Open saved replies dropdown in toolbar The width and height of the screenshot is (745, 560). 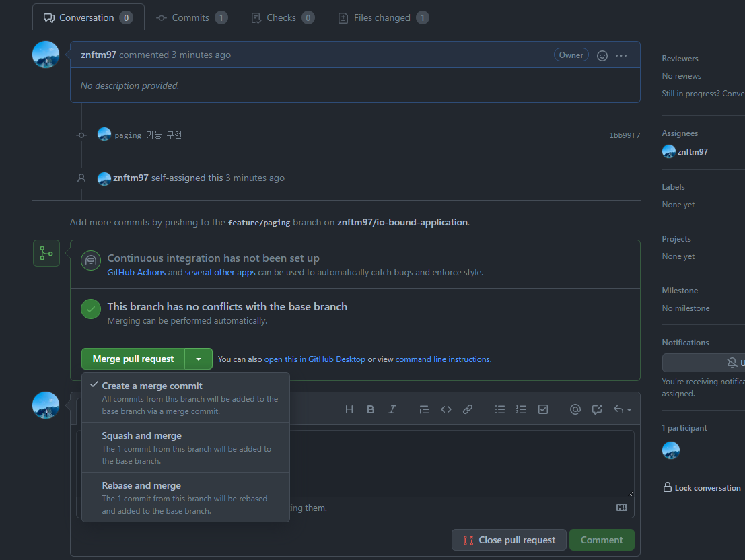click(622, 409)
